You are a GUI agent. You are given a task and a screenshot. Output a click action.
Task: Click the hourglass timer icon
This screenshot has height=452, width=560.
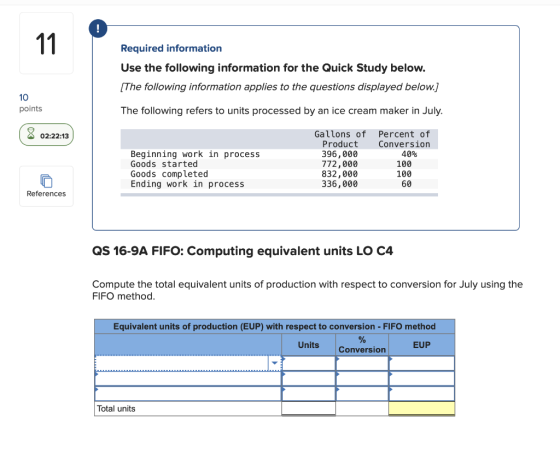pyautogui.click(x=31, y=134)
